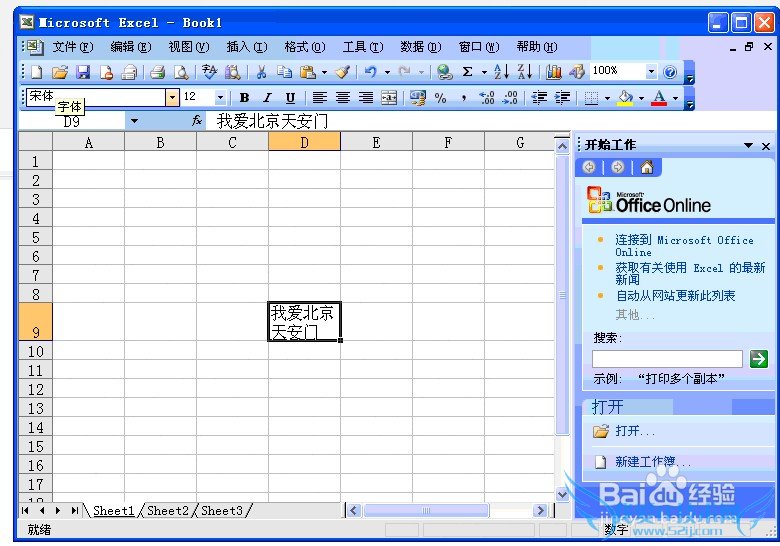Open the font size dropdown
Image resolution: width=780 pixels, height=546 pixels.
point(220,97)
